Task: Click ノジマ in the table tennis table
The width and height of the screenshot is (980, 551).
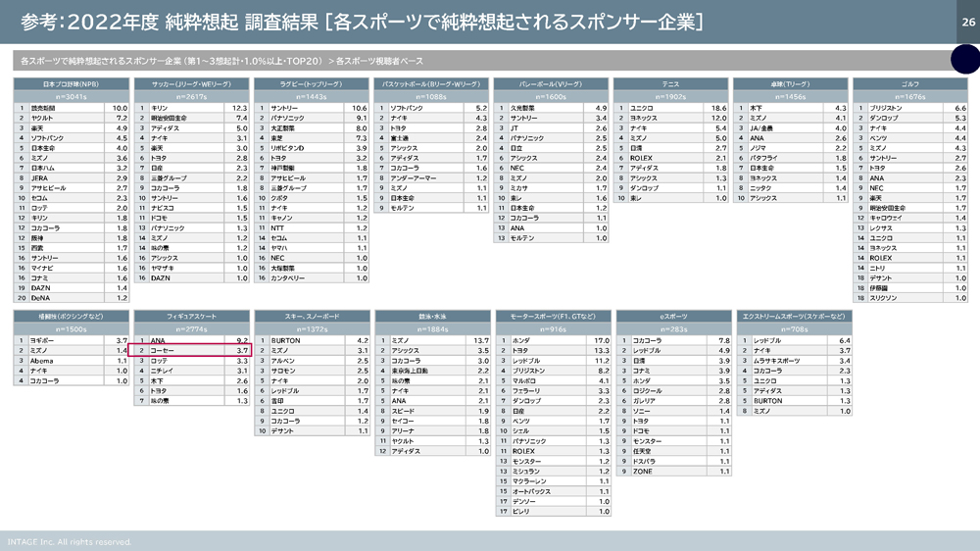Action: (759, 148)
